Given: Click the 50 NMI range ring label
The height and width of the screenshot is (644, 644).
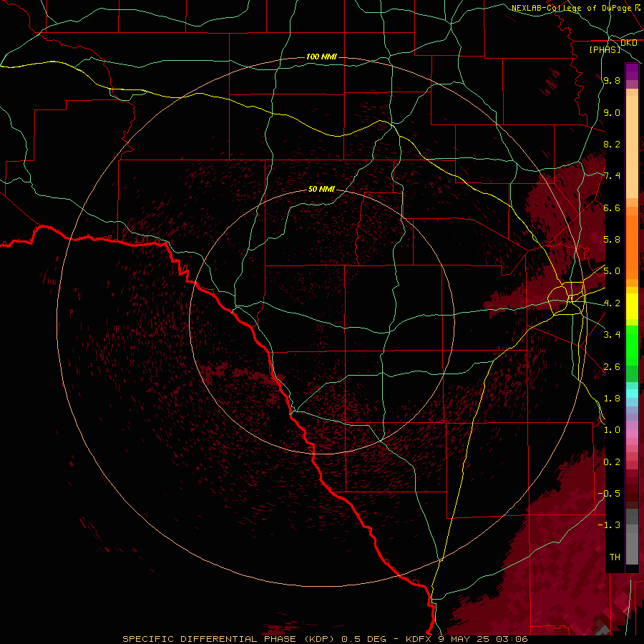Looking at the screenshot, I should [321, 190].
